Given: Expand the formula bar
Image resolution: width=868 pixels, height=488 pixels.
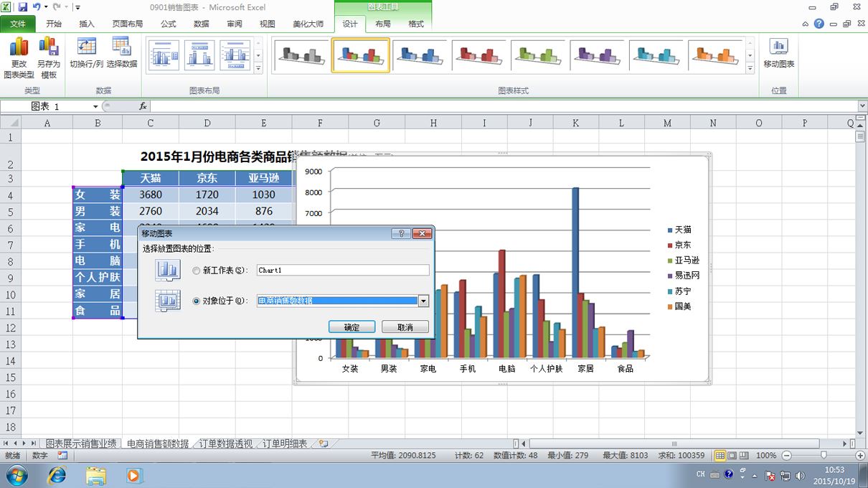Looking at the screenshot, I should click(862, 106).
